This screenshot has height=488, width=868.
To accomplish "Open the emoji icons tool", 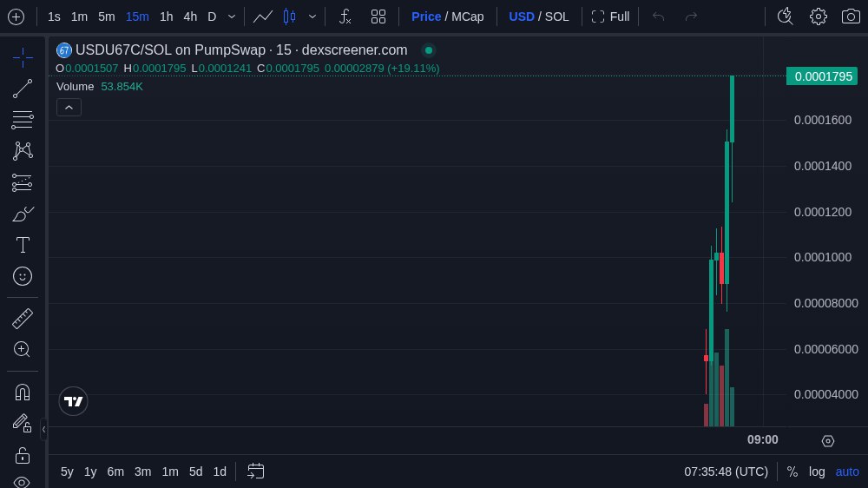I will [x=23, y=276].
